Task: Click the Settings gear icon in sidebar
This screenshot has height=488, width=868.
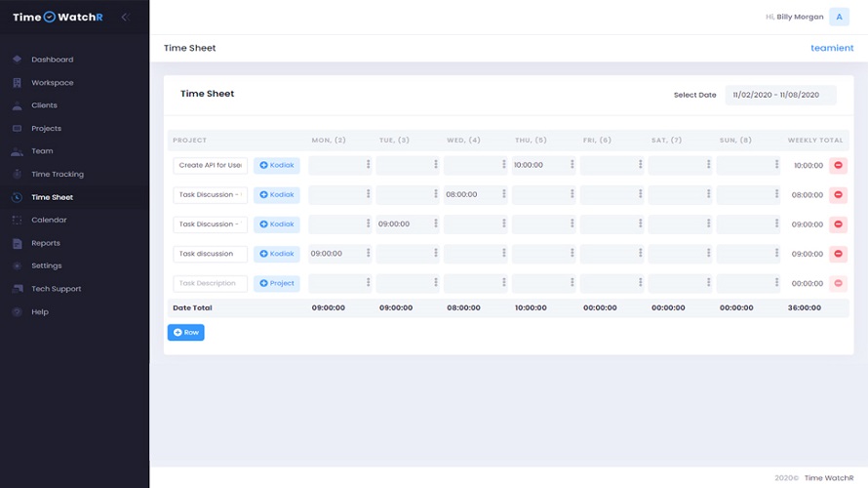Action: [18, 265]
